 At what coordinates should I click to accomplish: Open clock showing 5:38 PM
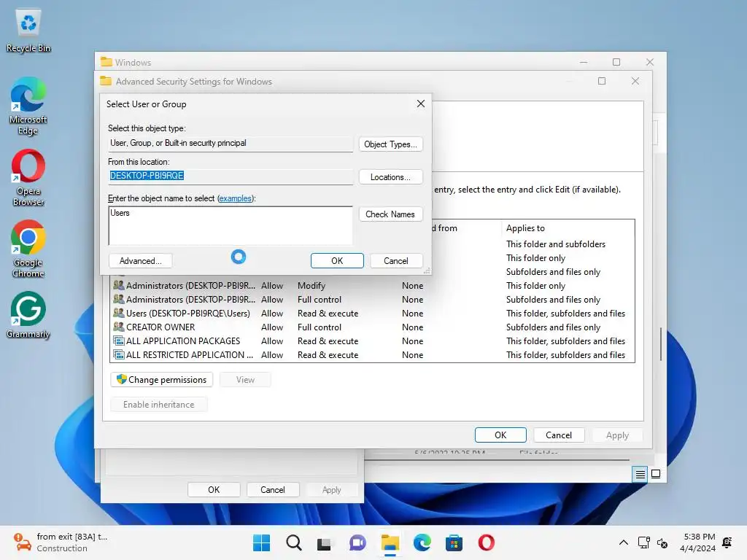pos(697,542)
